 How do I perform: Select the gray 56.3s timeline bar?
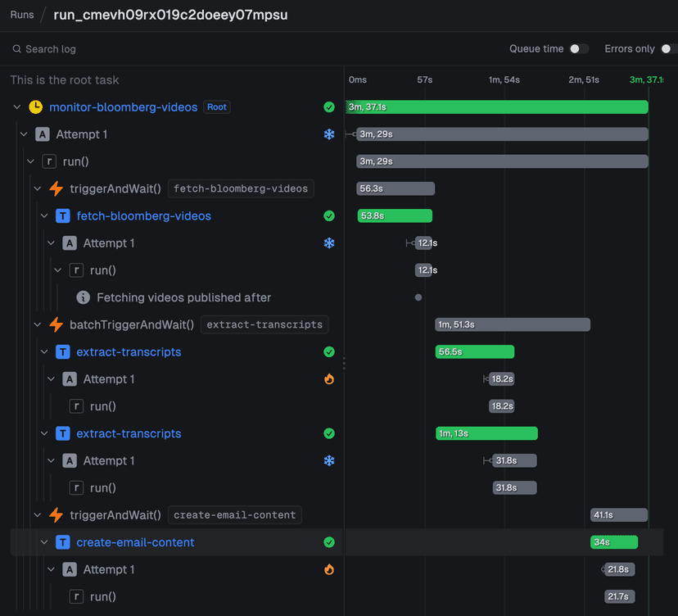[395, 188]
